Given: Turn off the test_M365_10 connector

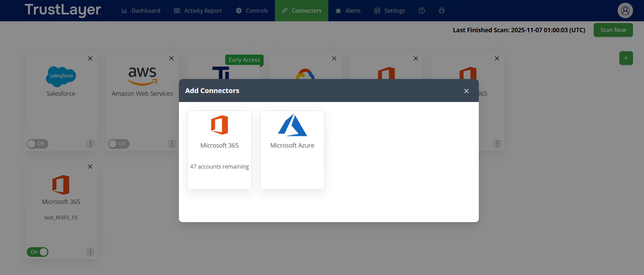Looking at the screenshot, I should pyautogui.click(x=37, y=252).
